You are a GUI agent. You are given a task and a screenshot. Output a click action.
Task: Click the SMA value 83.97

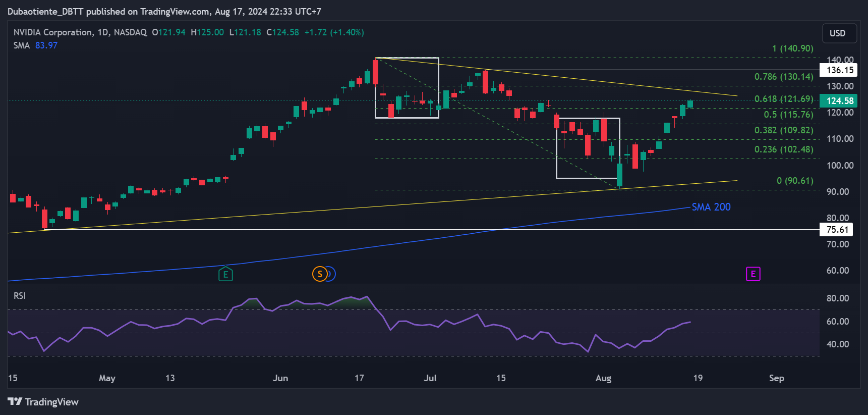[x=46, y=45]
